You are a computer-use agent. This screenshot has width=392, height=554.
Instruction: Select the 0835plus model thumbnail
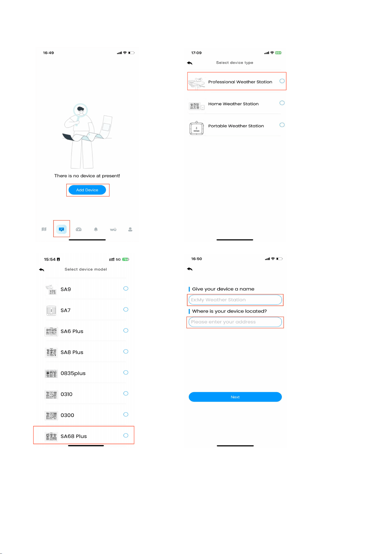(51, 374)
